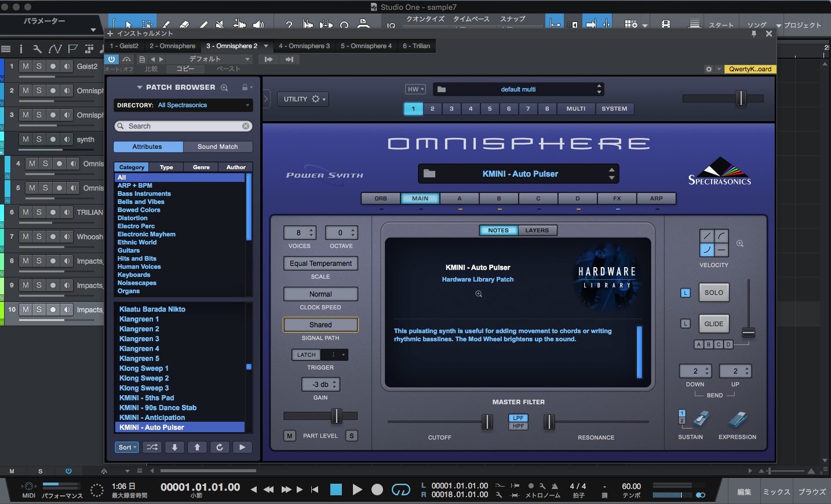
Task: Click the shuffle patches icon
Action: click(x=152, y=447)
